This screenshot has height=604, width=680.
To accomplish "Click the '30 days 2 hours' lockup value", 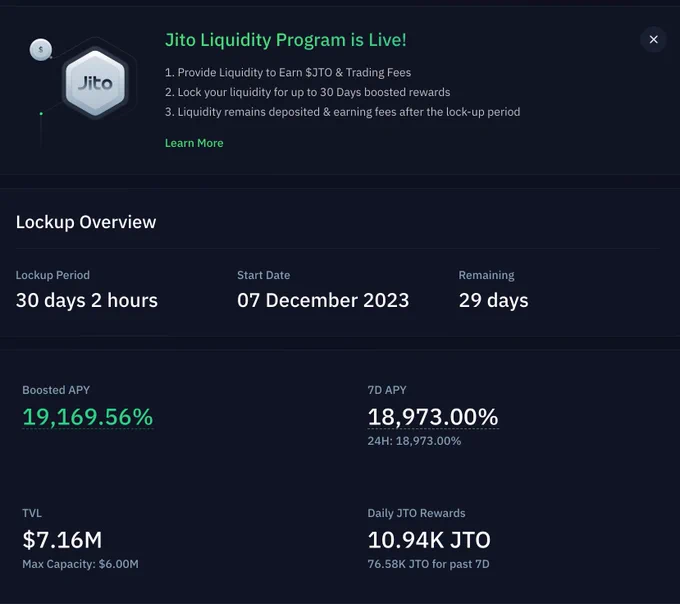I will (x=87, y=300).
